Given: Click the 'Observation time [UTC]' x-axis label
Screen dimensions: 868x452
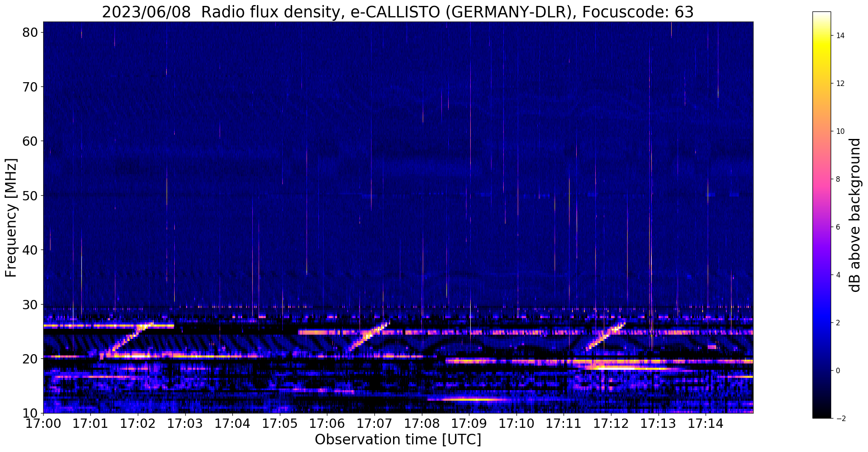Looking at the screenshot, I should [x=398, y=440].
